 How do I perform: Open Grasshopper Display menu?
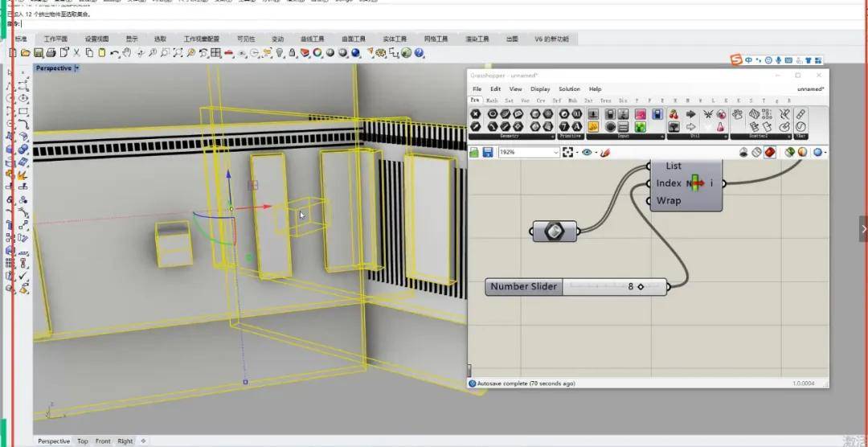[x=540, y=88]
